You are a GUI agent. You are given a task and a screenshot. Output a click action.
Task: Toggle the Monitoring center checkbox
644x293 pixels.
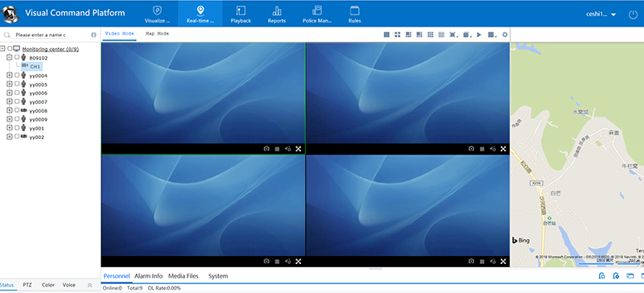point(10,48)
